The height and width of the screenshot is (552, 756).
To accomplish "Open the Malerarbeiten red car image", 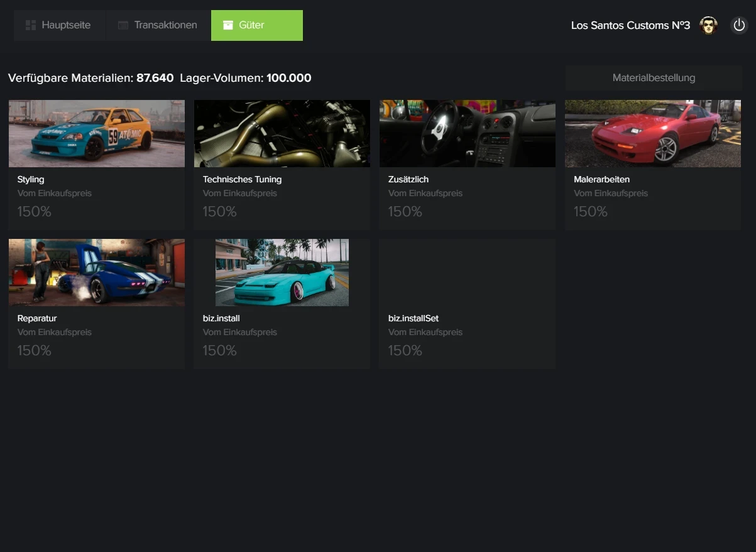I will (652, 133).
